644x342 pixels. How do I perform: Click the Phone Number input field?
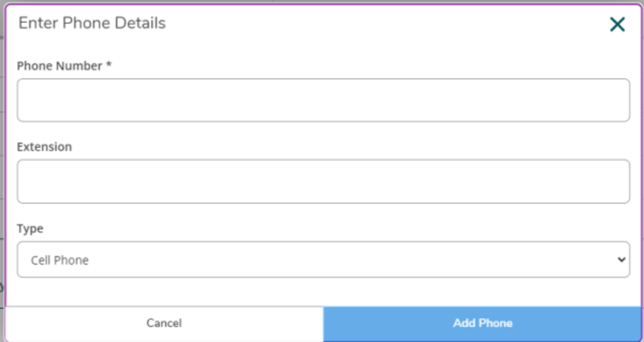pyautogui.click(x=323, y=100)
